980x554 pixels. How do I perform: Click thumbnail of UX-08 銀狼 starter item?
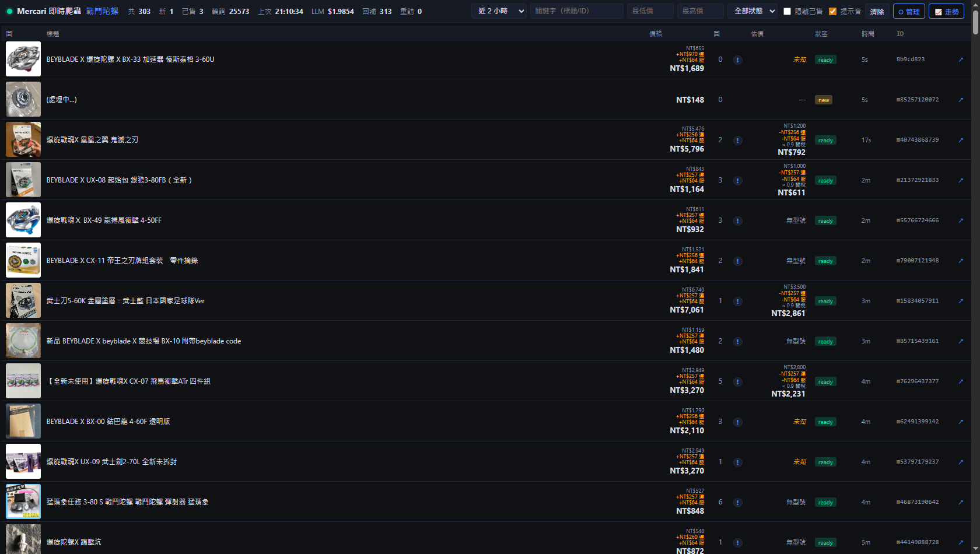[x=23, y=180]
